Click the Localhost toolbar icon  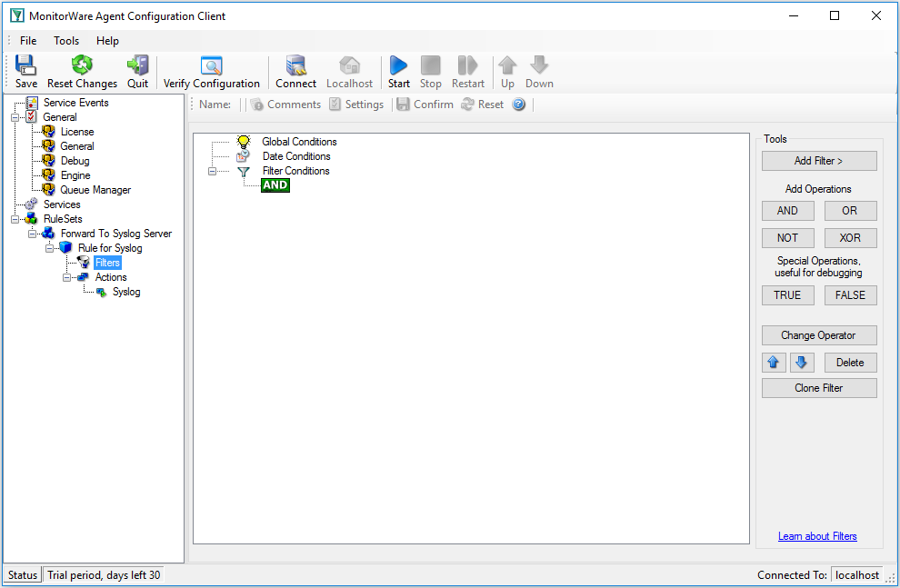pyautogui.click(x=350, y=73)
